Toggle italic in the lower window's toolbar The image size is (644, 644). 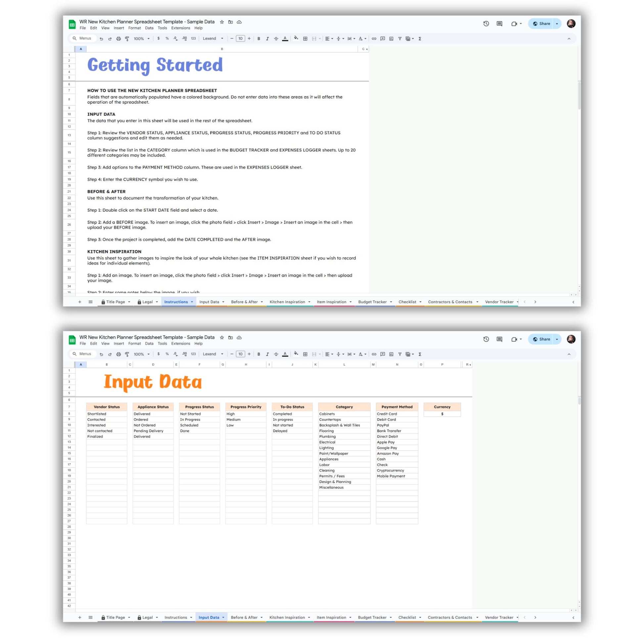pos(267,354)
